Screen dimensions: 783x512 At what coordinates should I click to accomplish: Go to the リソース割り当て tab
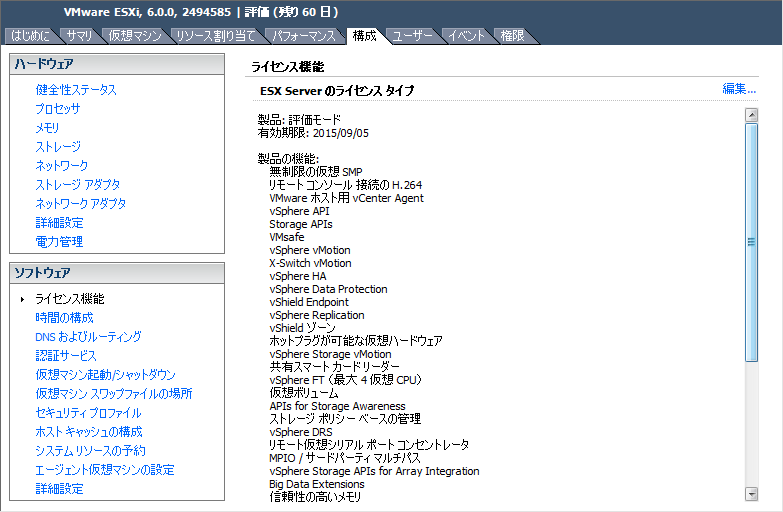click(x=215, y=36)
